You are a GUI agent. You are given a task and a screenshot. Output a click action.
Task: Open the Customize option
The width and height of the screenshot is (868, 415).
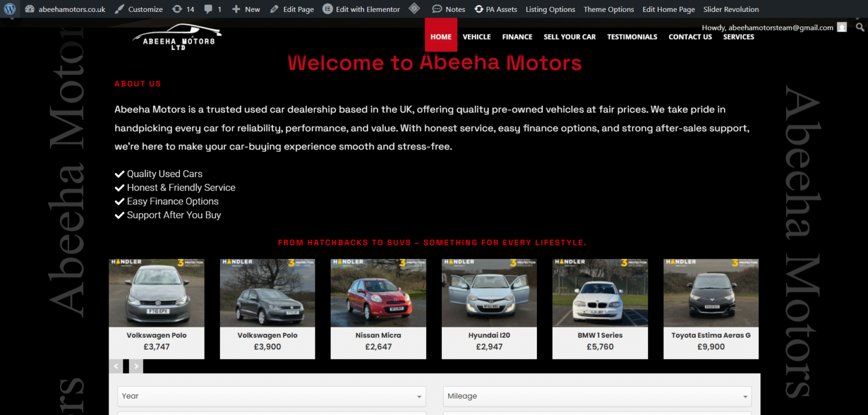pos(138,9)
